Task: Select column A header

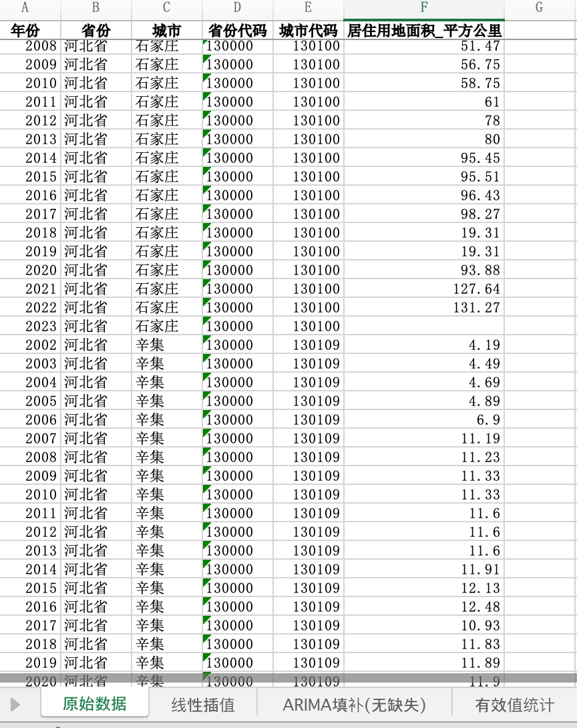Action: click(26, 7)
